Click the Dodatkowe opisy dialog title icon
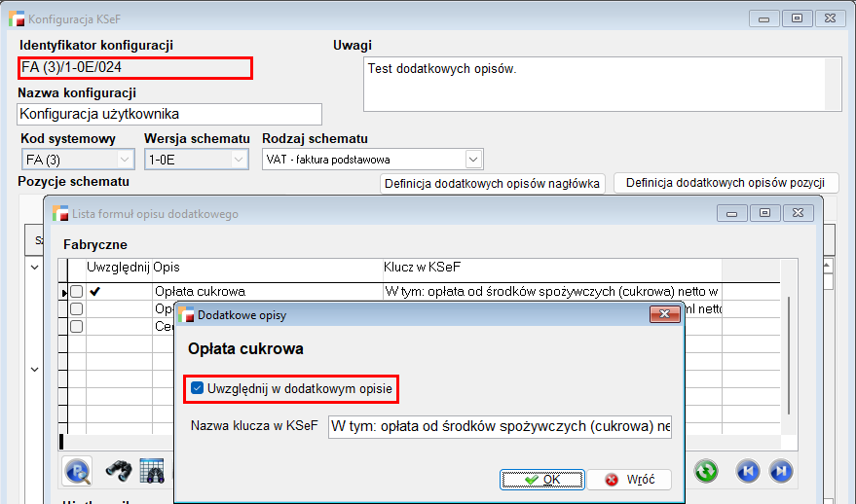 (x=185, y=314)
